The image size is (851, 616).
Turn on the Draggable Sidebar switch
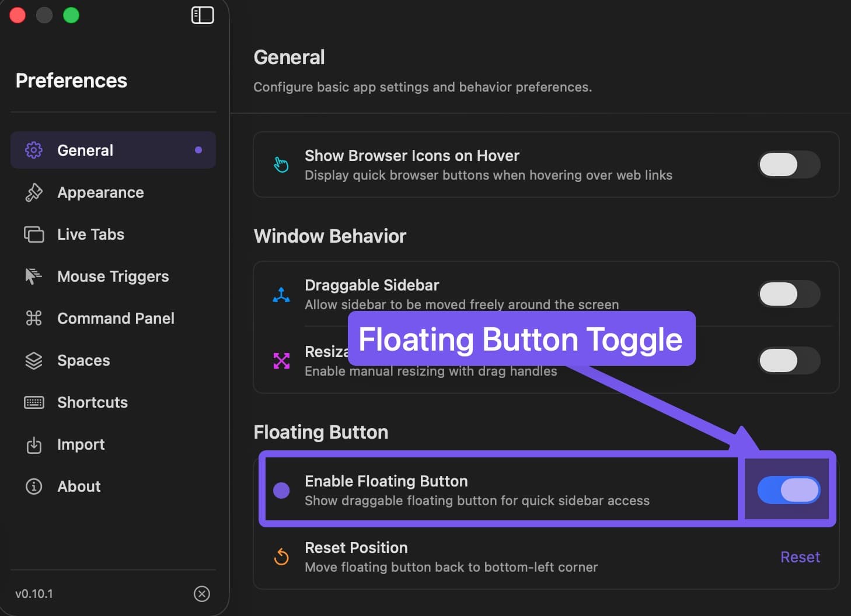(789, 294)
